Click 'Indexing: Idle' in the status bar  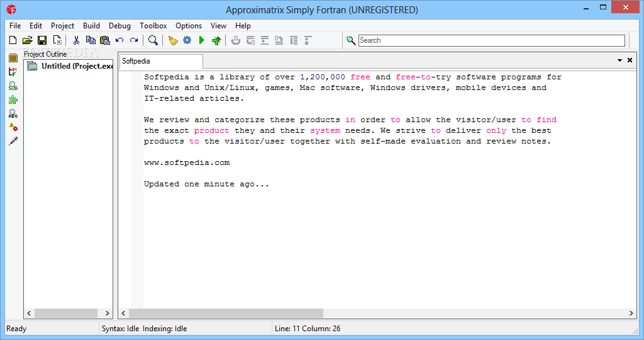click(165, 329)
